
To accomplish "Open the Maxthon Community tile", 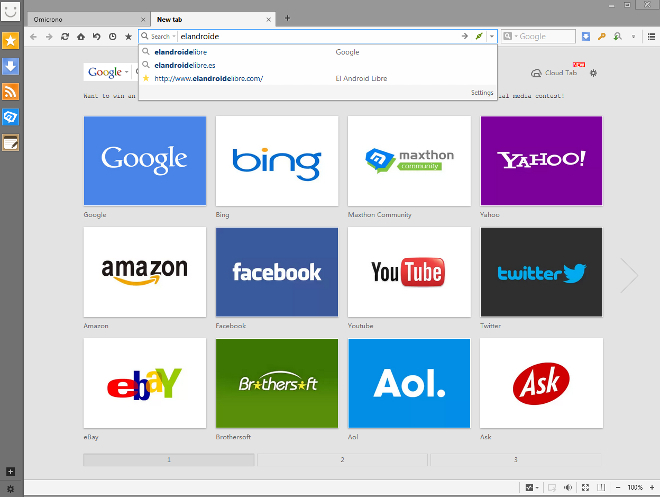I will (x=409, y=161).
